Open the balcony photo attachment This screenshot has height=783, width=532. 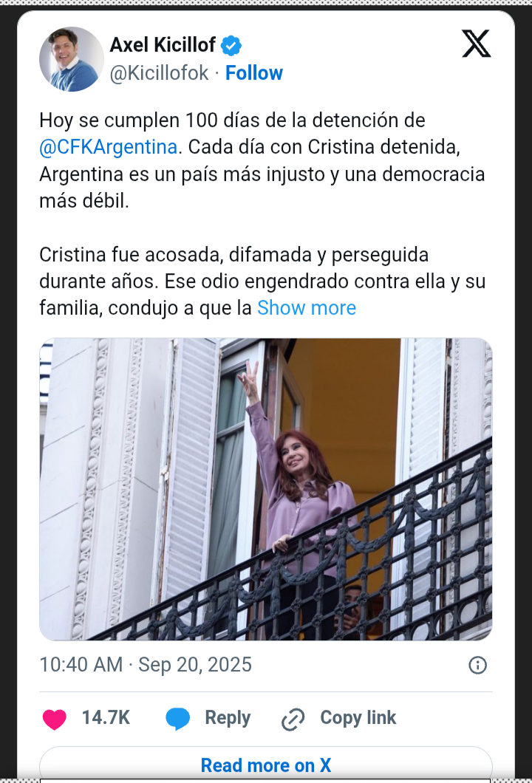click(x=266, y=489)
